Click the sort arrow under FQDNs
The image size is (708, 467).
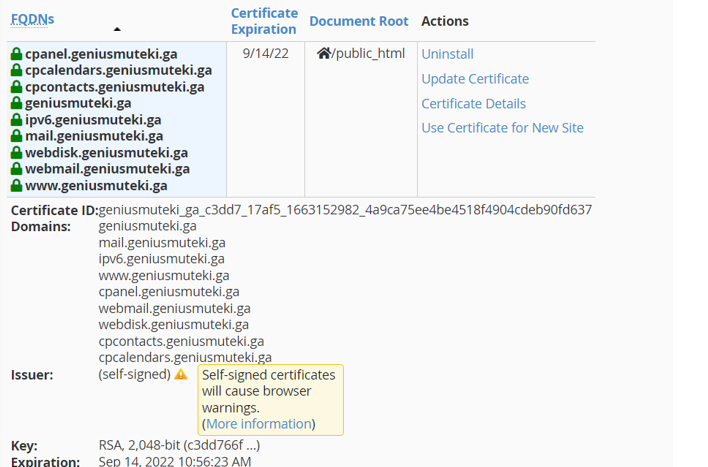pyautogui.click(x=117, y=29)
